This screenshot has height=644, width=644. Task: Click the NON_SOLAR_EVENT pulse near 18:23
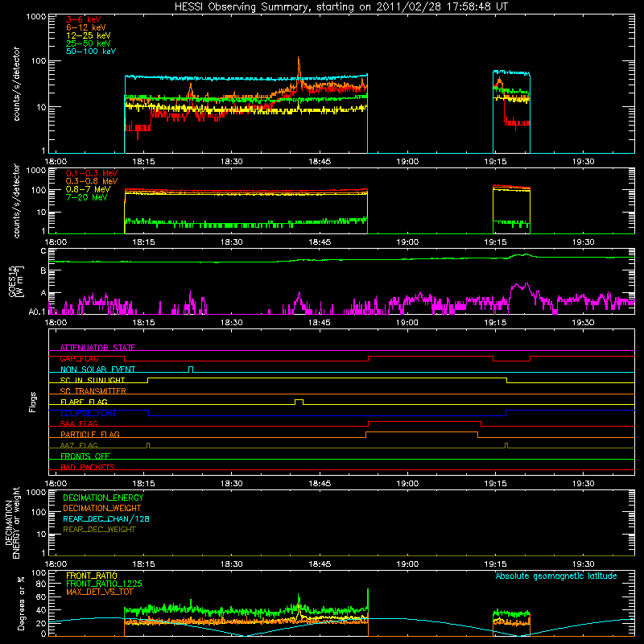[x=191, y=369]
